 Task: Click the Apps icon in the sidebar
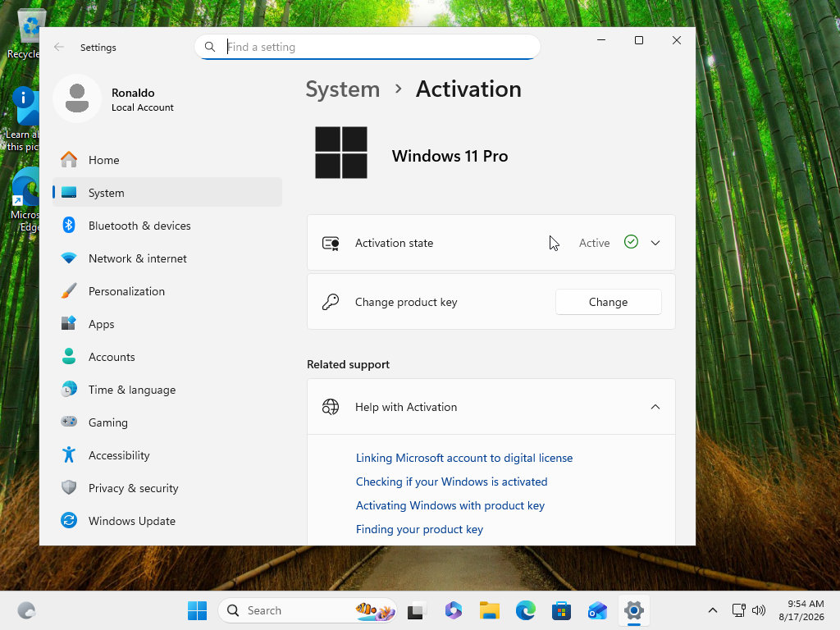click(69, 323)
